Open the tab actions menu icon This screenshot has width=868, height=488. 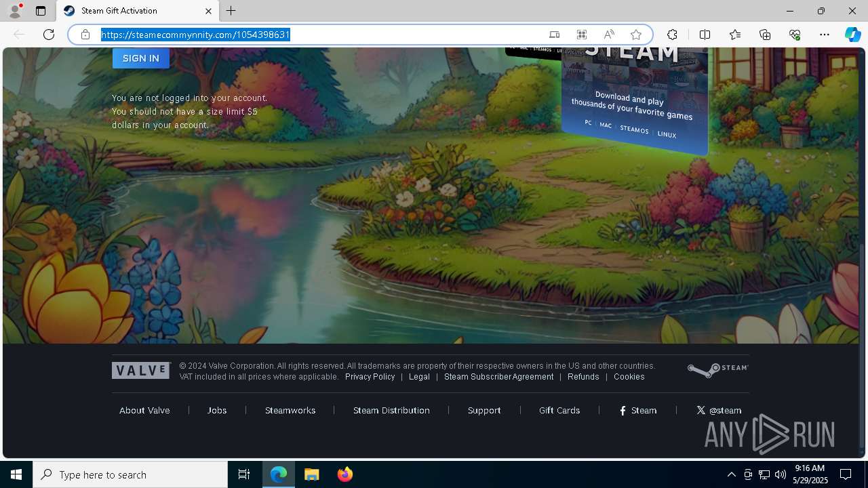[41, 11]
